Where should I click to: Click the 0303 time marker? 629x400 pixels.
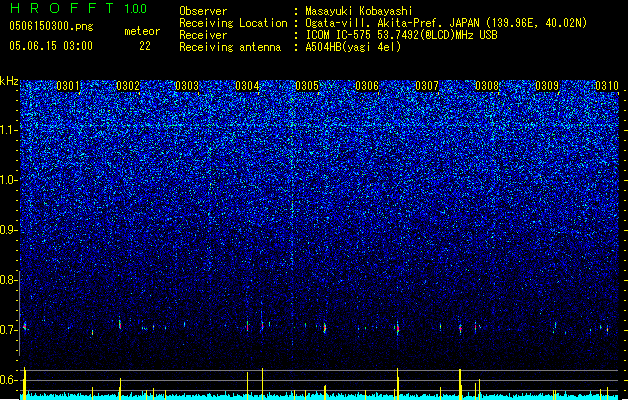pos(187,86)
